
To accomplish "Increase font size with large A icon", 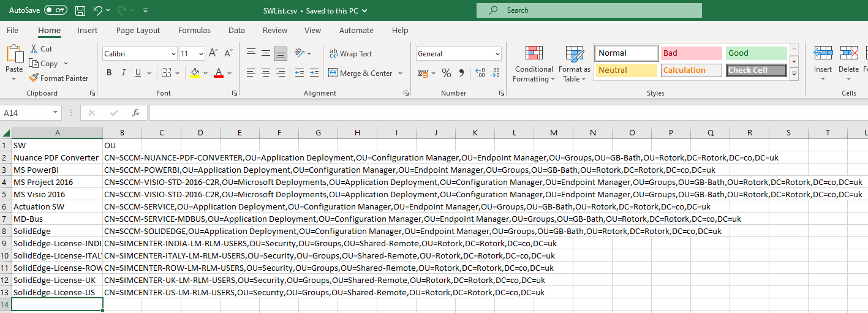I will [213, 53].
